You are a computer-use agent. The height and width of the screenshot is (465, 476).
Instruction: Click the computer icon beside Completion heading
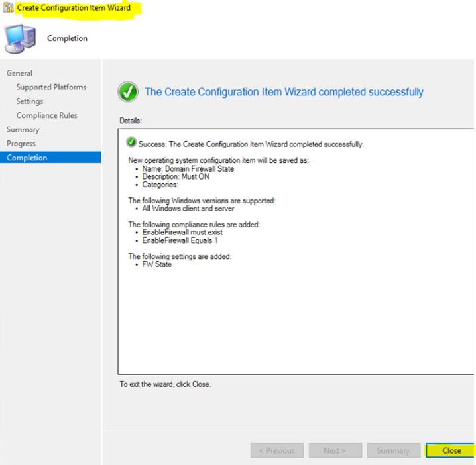tap(20, 38)
